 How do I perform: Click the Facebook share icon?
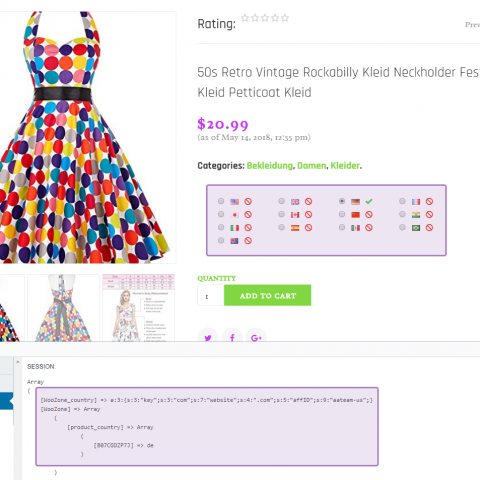[x=232, y=335]
